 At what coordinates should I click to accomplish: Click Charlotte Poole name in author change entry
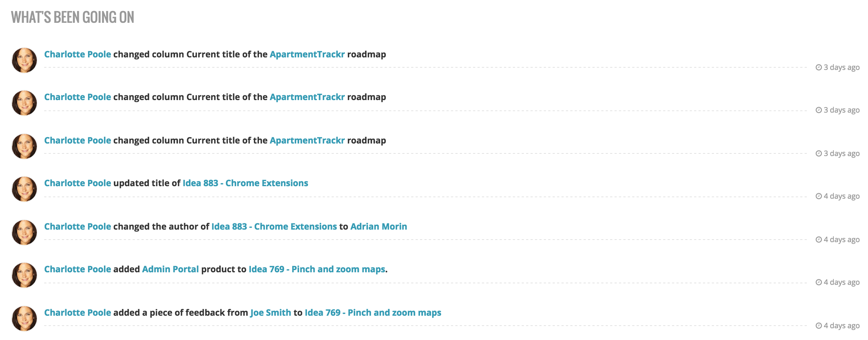[77, 227]
